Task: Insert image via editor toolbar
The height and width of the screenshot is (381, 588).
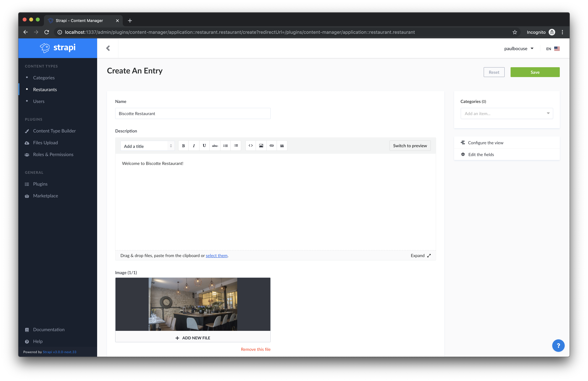Action: (x=261, y=146)
